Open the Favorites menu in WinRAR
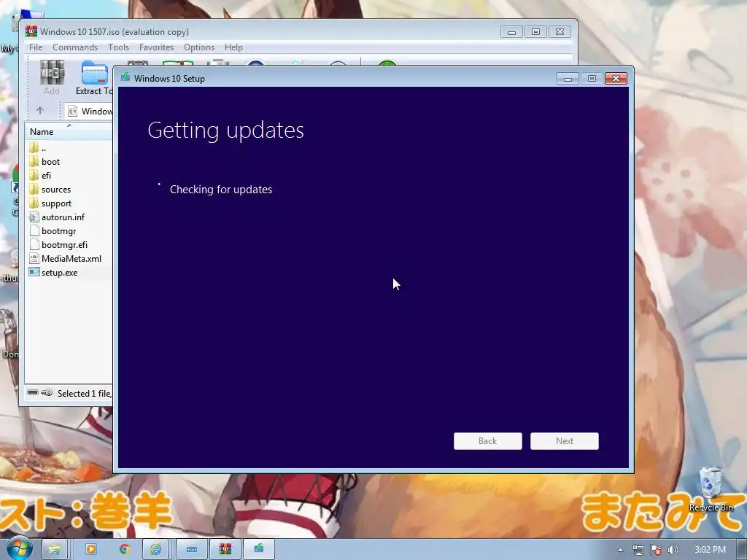 (156, 47)
